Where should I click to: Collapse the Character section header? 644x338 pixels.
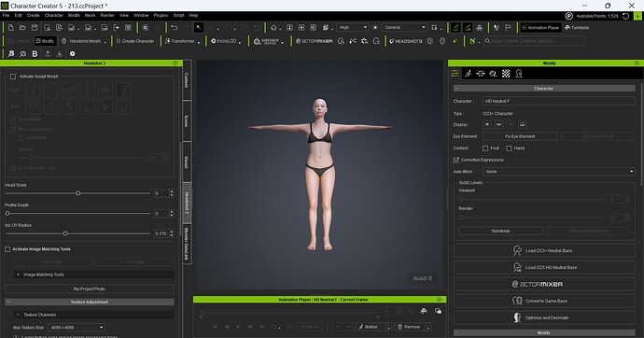pos(544,89)
